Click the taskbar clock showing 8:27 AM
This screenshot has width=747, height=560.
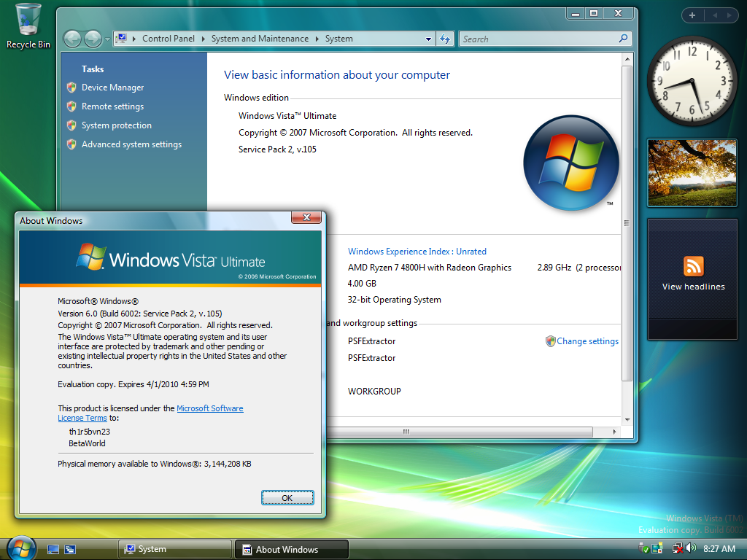point(719,548)
